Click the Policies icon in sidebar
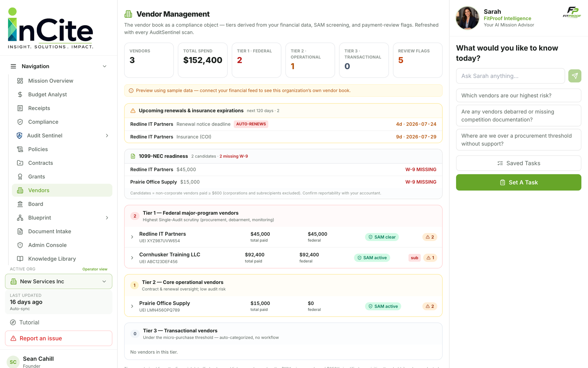The image size is (588, 368). tap(20, 149)
